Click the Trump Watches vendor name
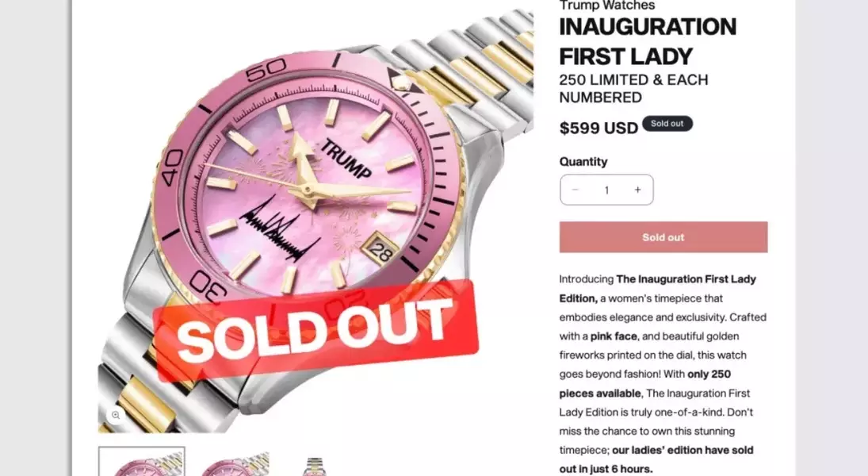The height and width of the screenshot is (476, 868). coord(606,6)
